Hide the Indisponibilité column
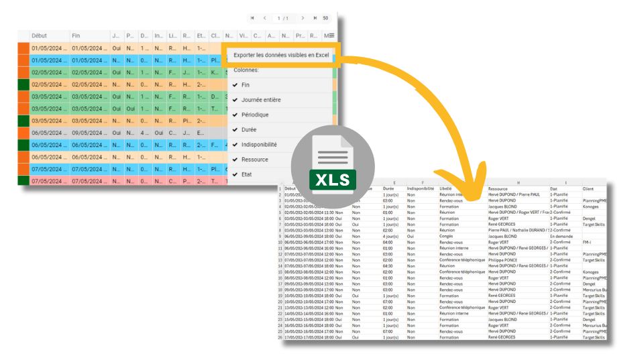Viewport: 644px width, 362px height. click(x=235, y=145)
